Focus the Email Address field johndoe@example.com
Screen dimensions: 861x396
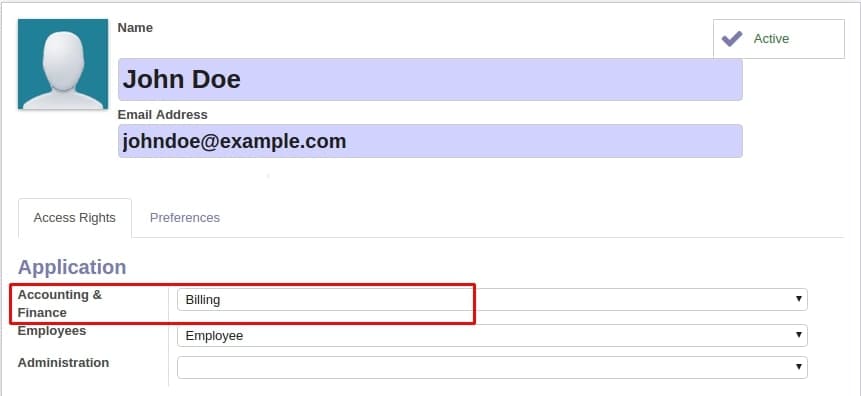430,141
